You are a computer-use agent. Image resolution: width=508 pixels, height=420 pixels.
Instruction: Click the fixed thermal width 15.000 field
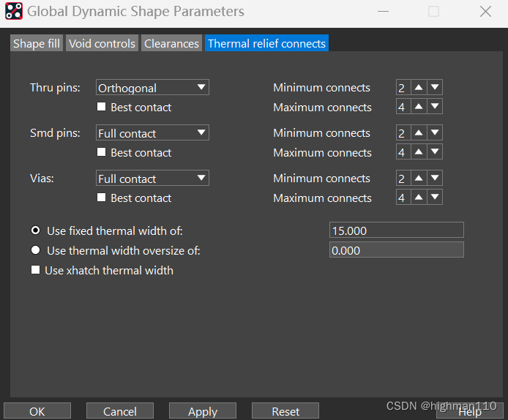(397, 230)
